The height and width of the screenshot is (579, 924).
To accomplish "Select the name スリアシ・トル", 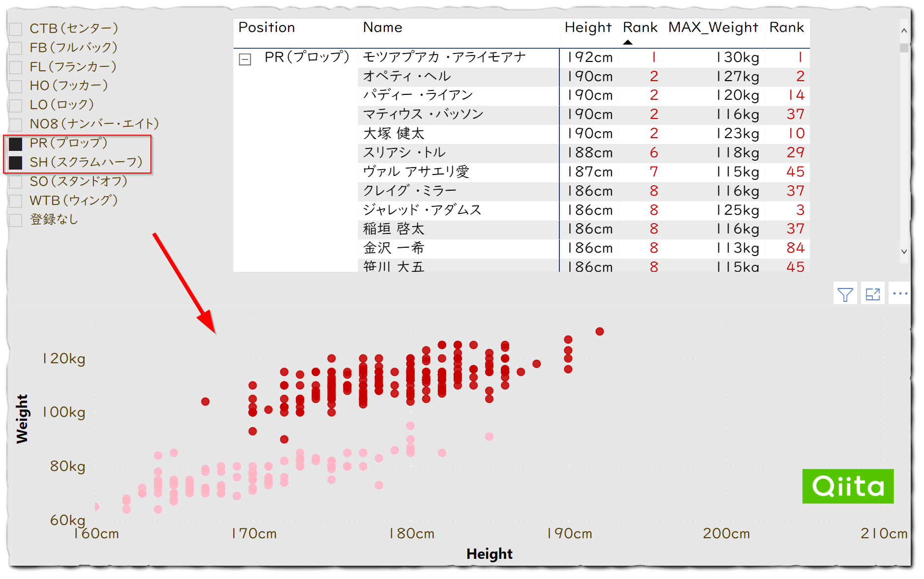I will (x=404, y=153).
